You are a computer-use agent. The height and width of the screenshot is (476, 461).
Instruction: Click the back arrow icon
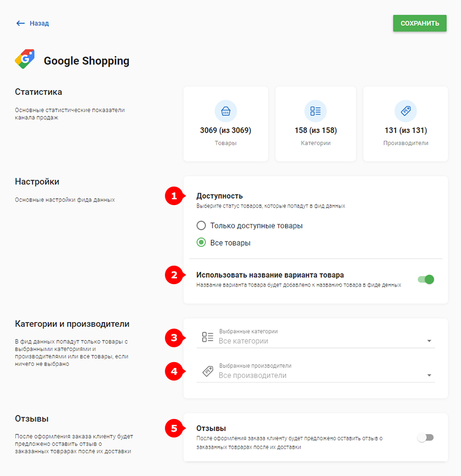pyautogui.click(x=21, y=23)
